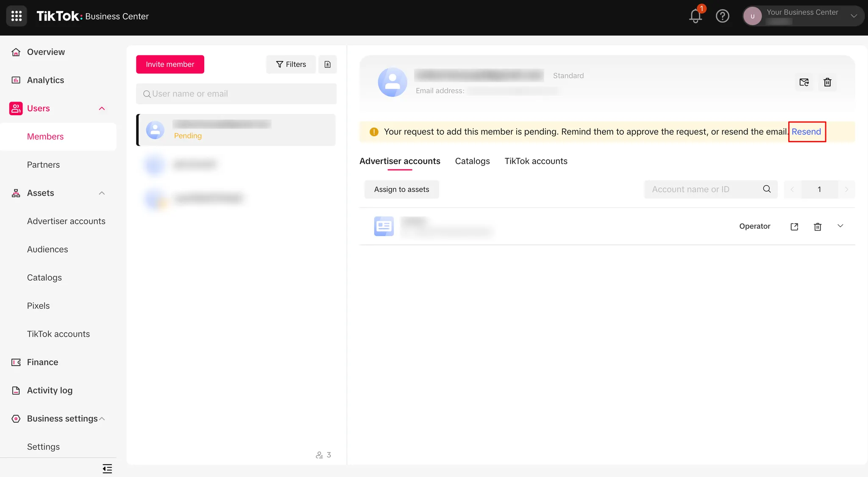Click the export members list icon
Screen dimensions: 868x477
pos(328,64)
